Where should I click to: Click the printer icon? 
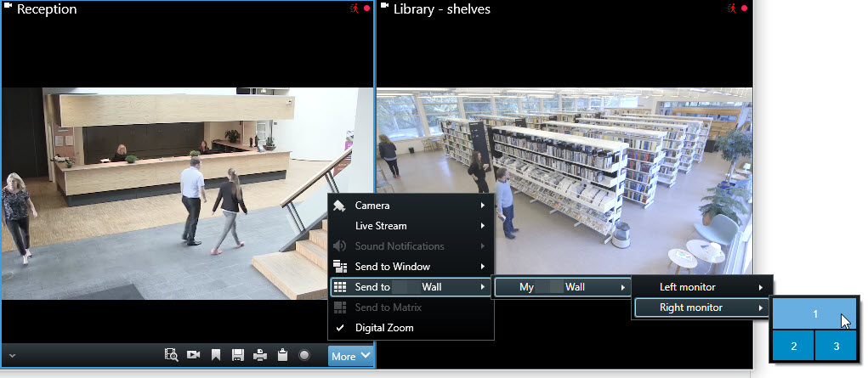[x=259, y=356]
